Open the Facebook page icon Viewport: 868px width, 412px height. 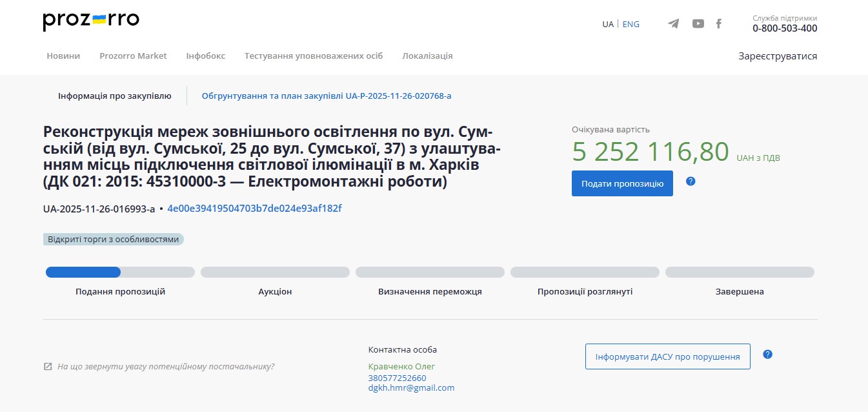[718, 23]
